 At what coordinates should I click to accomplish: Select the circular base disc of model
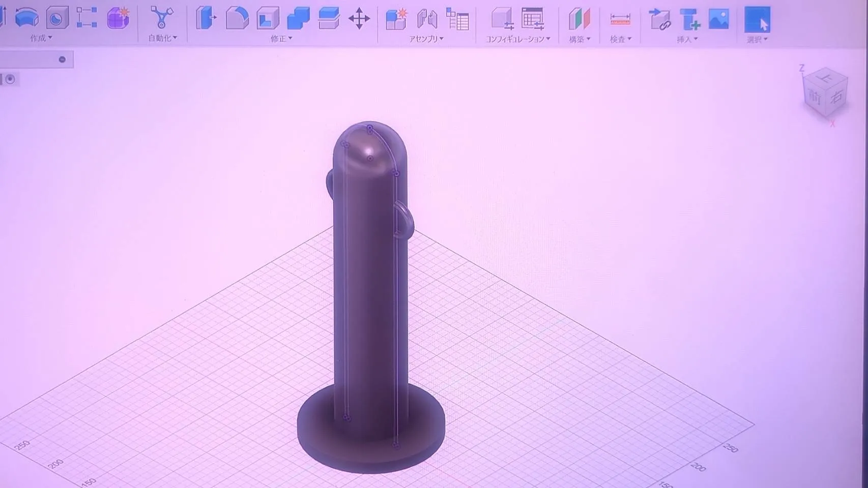tap(371, 430)
